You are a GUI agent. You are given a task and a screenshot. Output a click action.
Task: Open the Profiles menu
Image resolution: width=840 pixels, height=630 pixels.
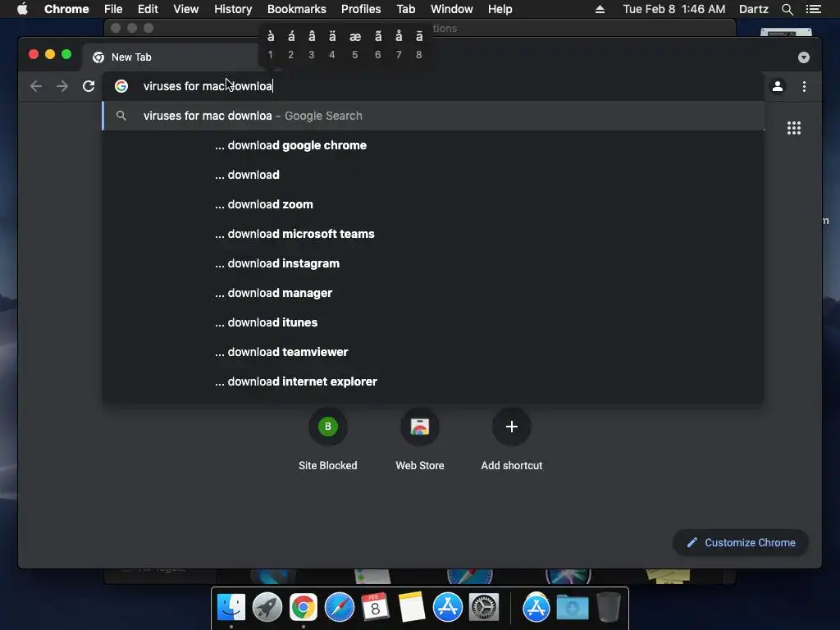361,9
